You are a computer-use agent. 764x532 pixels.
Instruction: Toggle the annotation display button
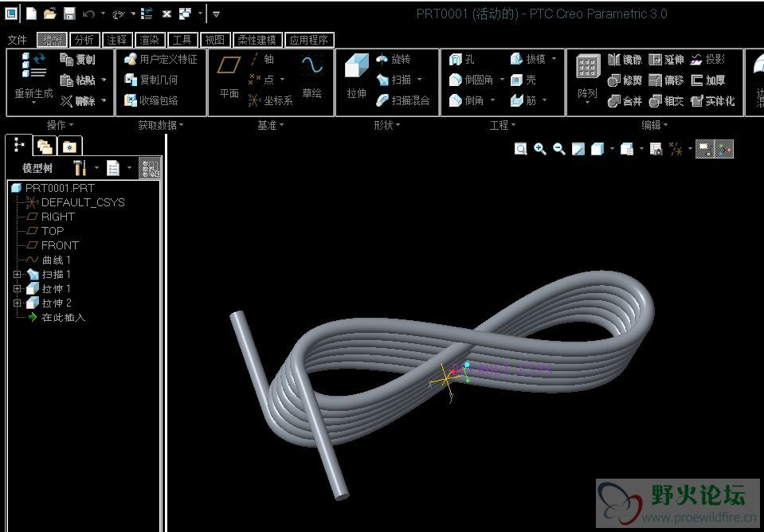704,149
